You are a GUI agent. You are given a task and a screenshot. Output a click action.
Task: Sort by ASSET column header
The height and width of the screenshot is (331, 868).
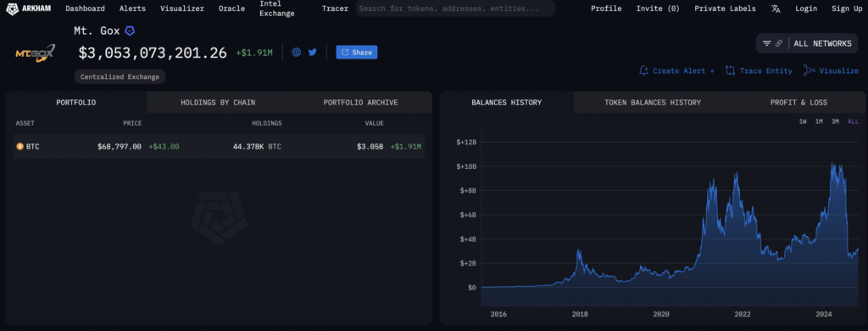coord(25,123)
